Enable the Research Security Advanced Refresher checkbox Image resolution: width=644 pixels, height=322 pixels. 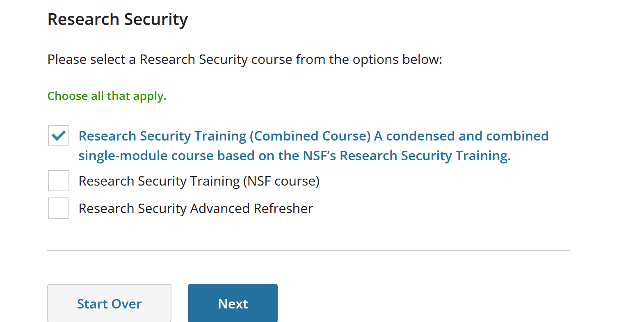pos(59,208)
